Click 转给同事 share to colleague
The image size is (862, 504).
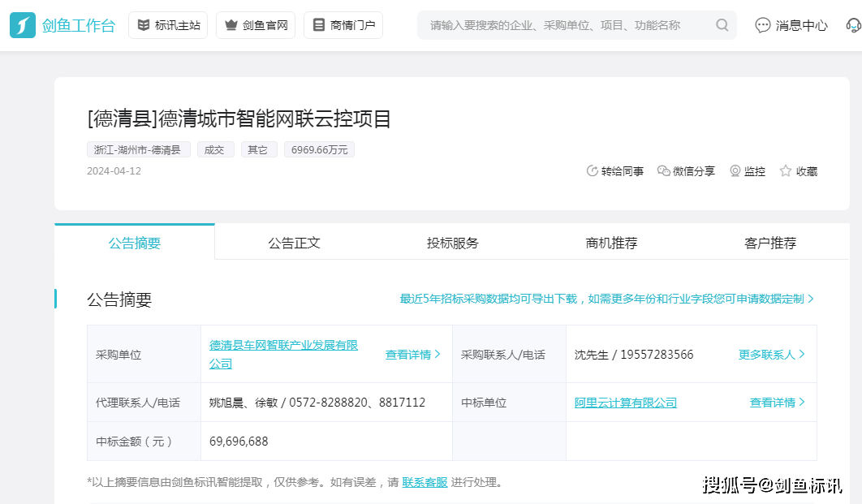pyautogui.click(x=614, y=171)
